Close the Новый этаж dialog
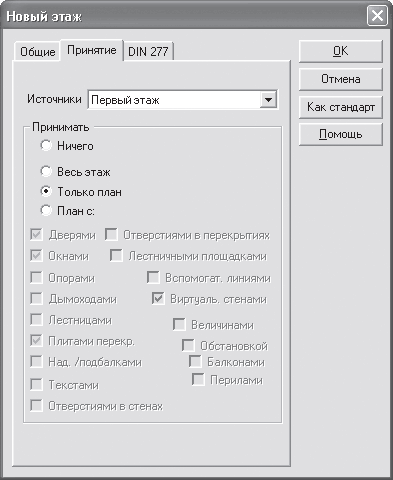 (377, 16)
